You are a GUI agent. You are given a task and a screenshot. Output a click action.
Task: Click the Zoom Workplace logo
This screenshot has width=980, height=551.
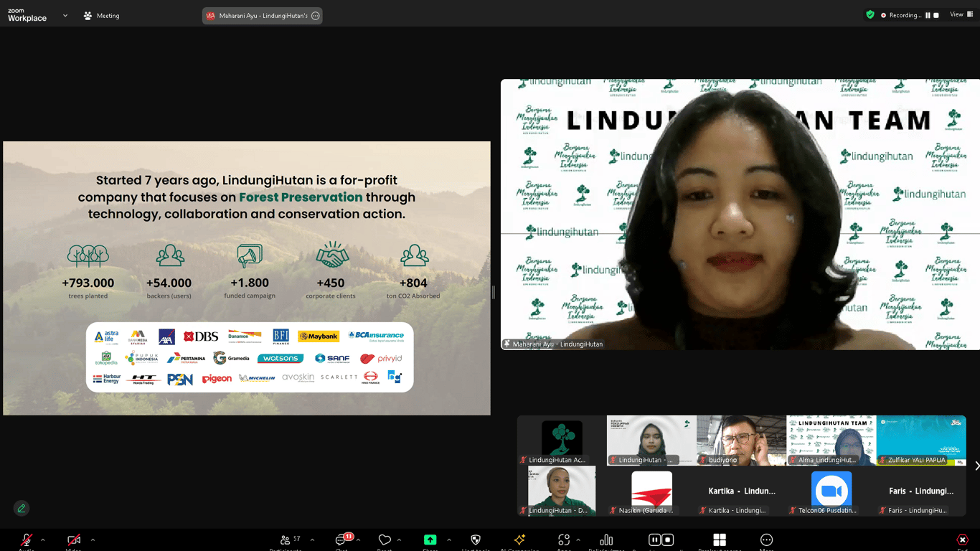coord(27,15)
